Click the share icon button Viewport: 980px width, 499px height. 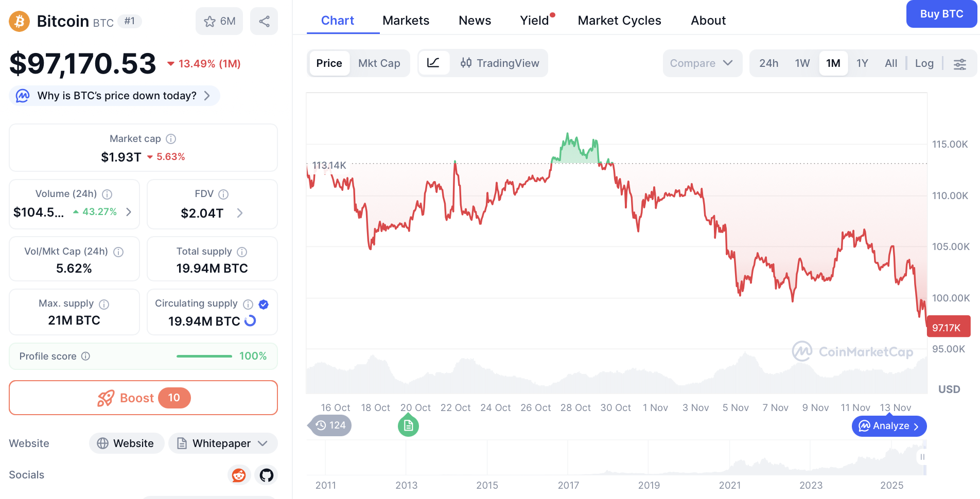pos(264,22)
